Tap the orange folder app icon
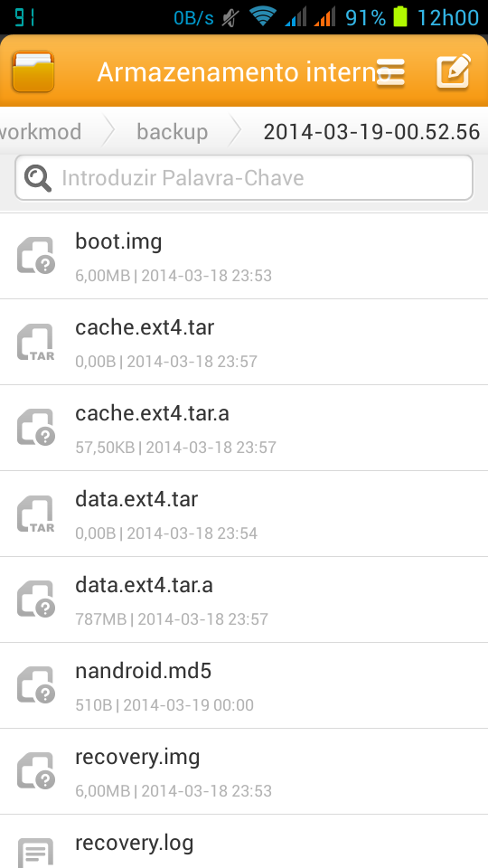 tap(33, 71)
